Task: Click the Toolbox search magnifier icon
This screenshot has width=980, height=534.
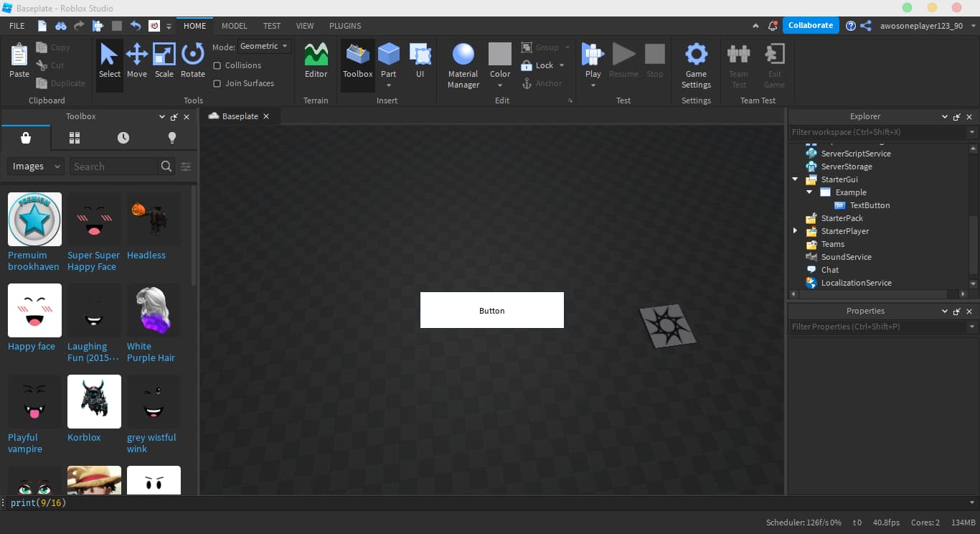Action: coord(166,167)
